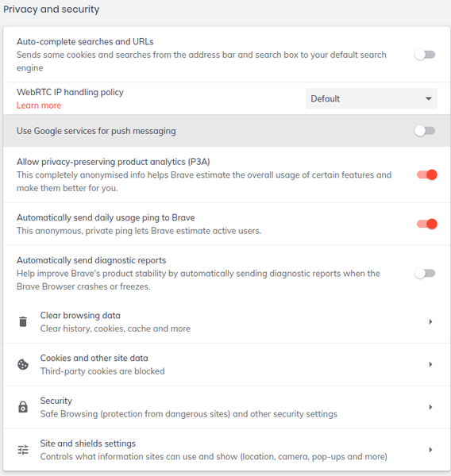Disable privacy-preserving product analytics (P3A)
Image resolution: width=451 pixels, height=476 pixels.
point(427,175)
